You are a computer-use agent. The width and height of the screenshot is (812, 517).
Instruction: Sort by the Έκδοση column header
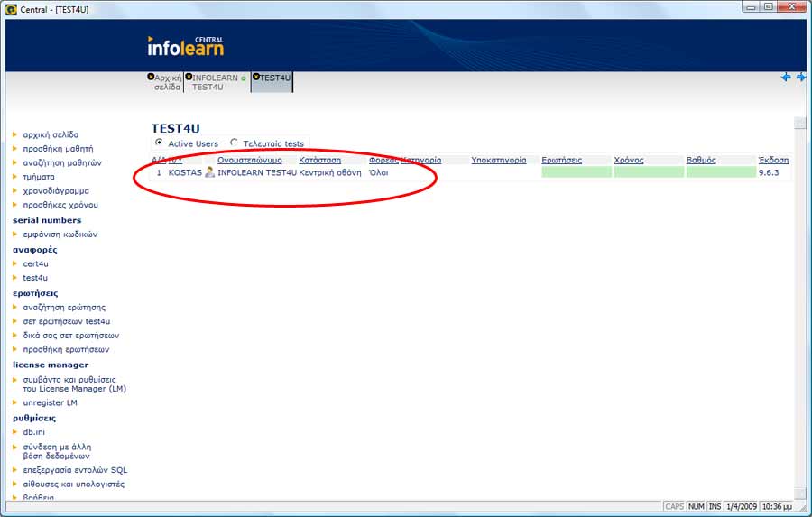click(774, 160)
